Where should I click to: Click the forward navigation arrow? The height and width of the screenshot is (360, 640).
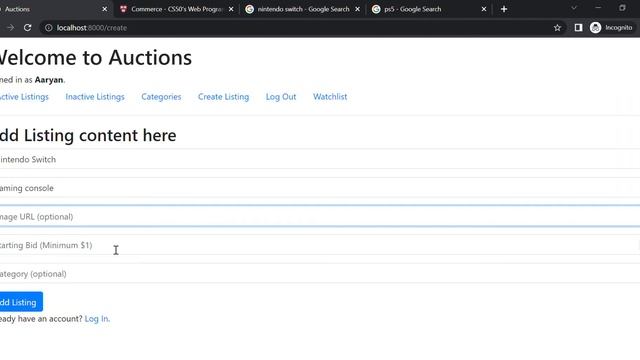(x=11, y=28)
